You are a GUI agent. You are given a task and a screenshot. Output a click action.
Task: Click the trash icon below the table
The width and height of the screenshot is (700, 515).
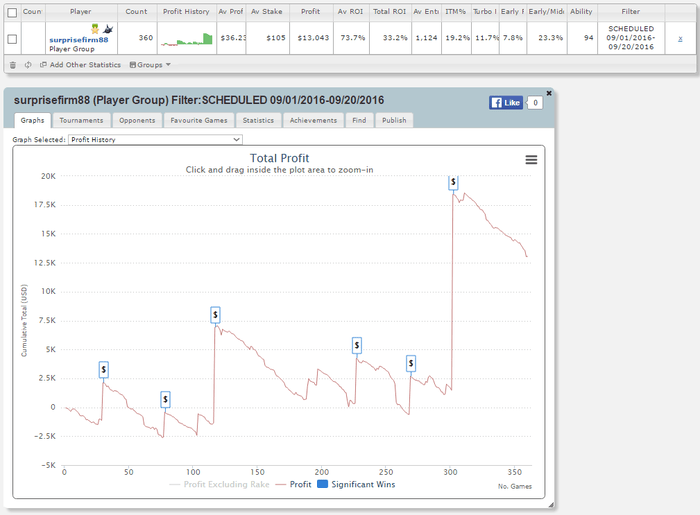(12, 65)
